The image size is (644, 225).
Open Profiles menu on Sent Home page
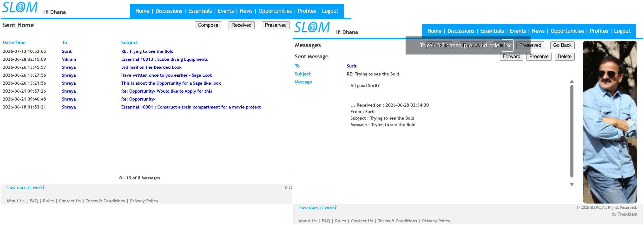coord(307,11)
